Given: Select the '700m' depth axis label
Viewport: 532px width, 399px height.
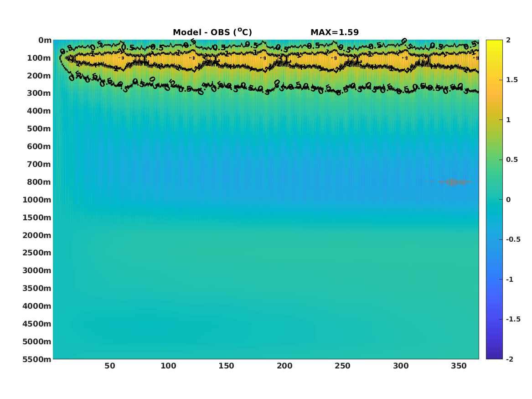Looking at the screenshot, I should (39, 164).
